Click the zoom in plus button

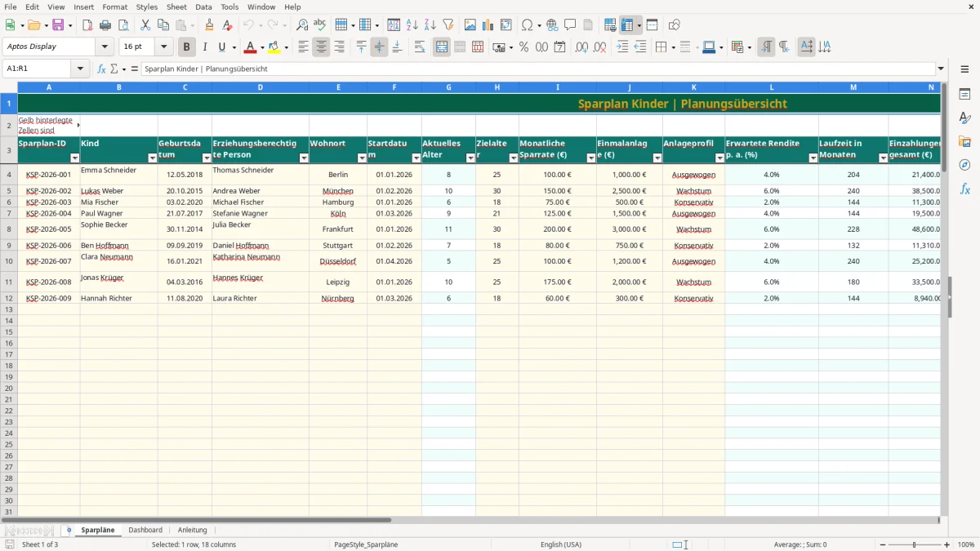[947, 544]
